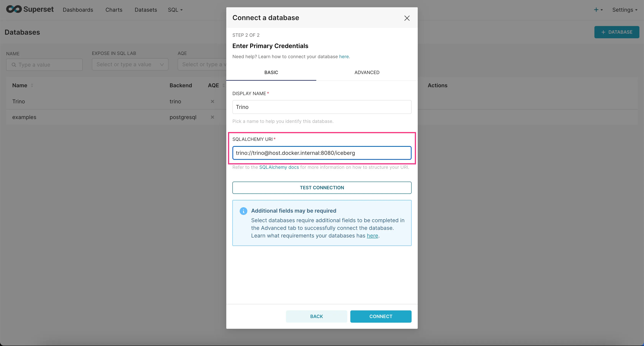This screenshot has width=644, height=346.
Task: Click the BACK button
Action: click(x=316, y=316)
